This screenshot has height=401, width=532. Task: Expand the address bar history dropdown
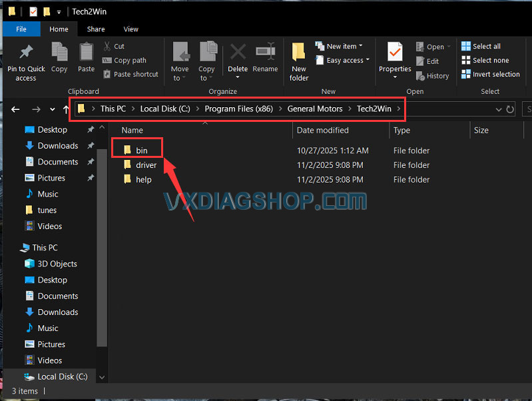[x=499, y=109]
